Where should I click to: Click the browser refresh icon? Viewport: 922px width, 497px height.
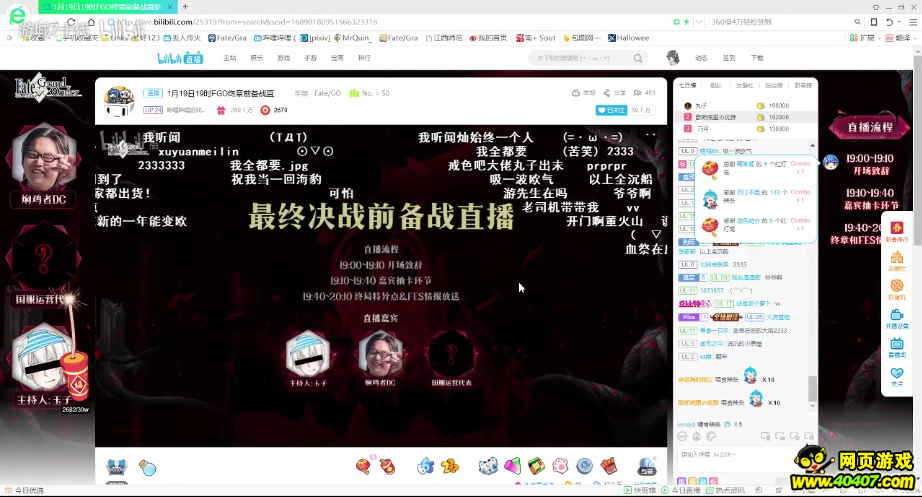71,22
